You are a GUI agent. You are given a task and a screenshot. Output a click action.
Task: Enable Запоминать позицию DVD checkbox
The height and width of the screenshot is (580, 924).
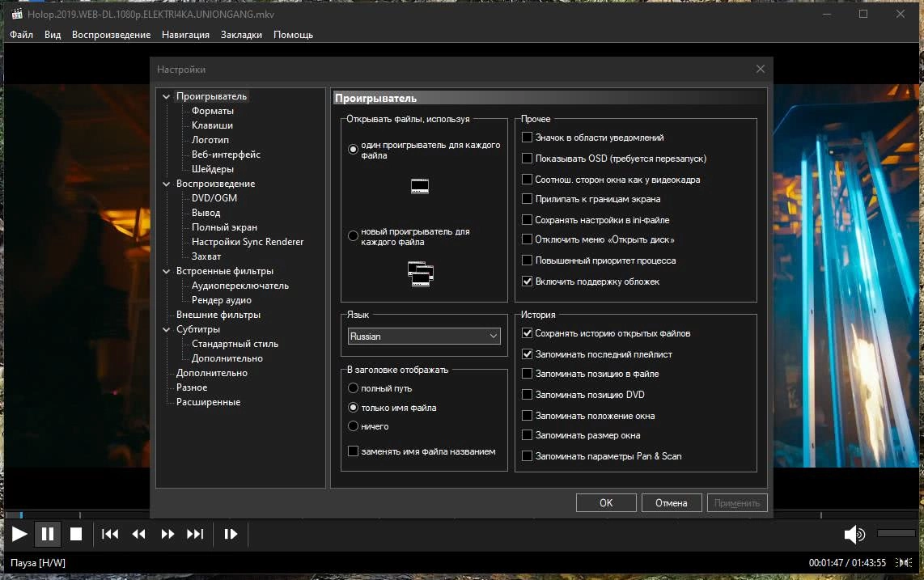tap(528, 395)
